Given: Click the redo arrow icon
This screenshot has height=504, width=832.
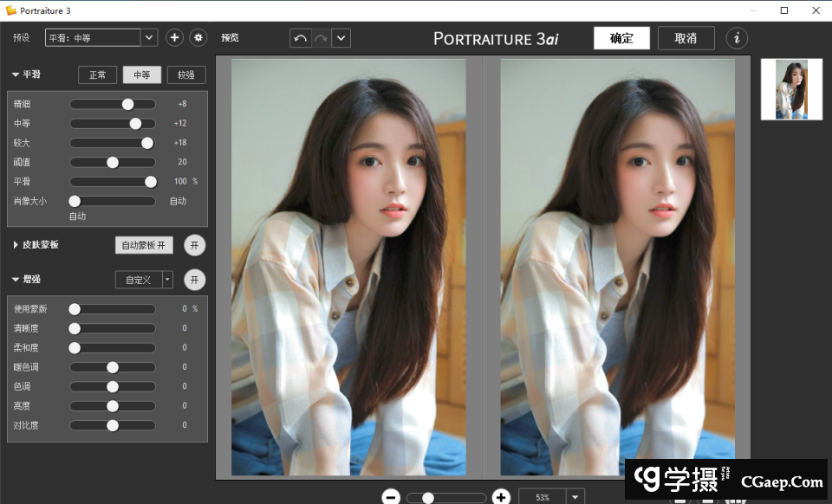Looking at the screenshot, I should 321,38.
